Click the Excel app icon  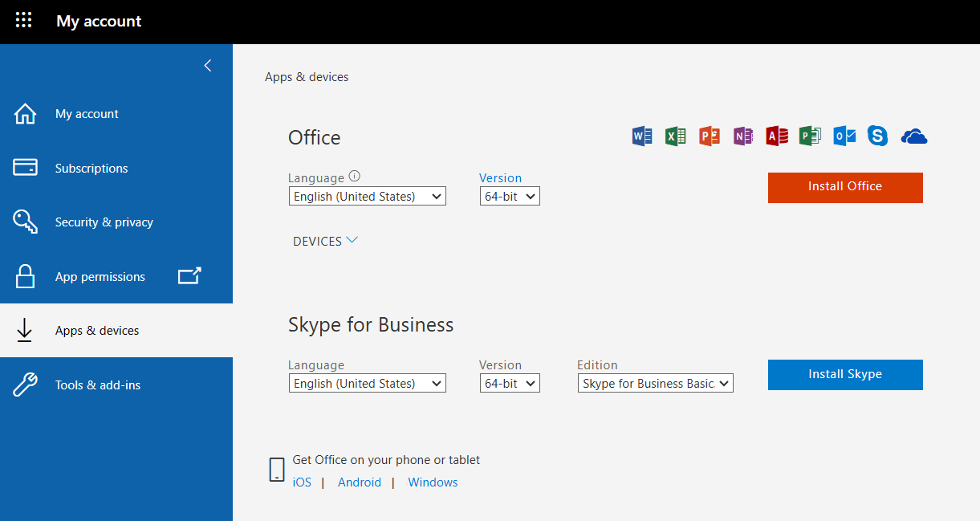click(676, 136)
